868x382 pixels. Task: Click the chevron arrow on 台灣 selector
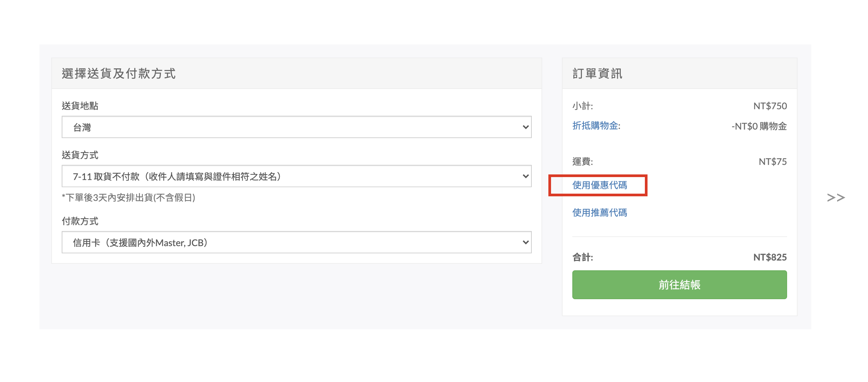[x=525, y=127]
